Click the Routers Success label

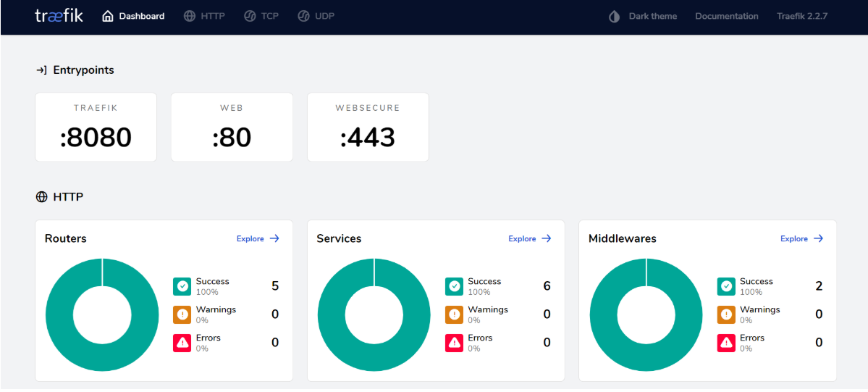(213, 282)
